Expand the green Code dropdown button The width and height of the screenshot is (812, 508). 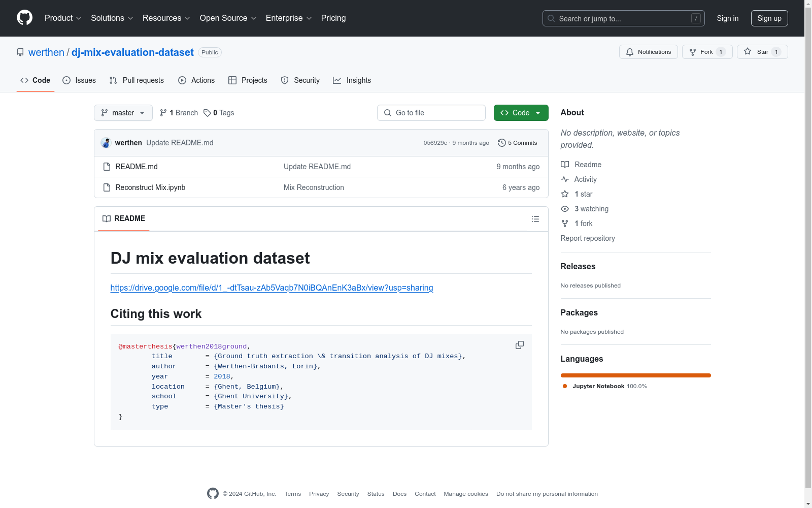pos(521,113)
